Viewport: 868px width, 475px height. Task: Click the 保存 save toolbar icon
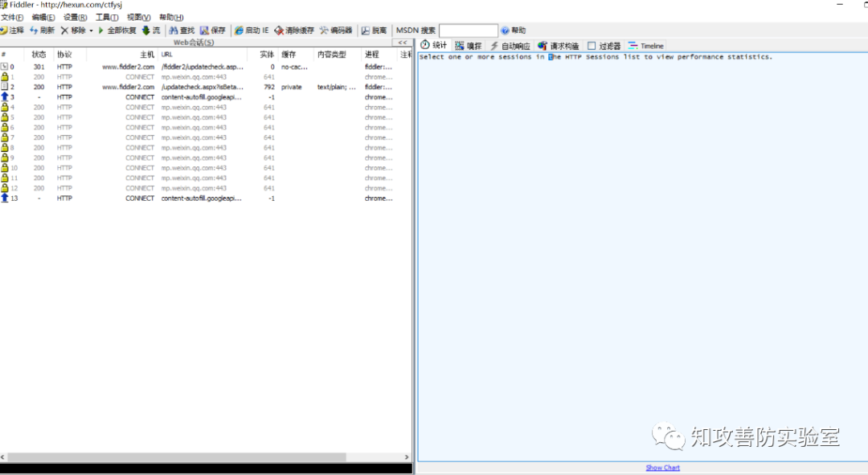[x=204, y=31]
